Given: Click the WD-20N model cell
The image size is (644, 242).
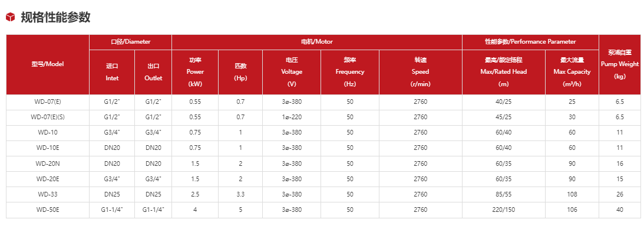Looking at the screenshot, I should (x=48, y=163).
